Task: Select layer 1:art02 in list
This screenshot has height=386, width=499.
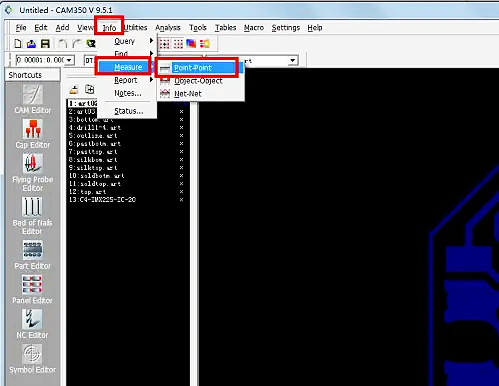Action: pos(83,103)
